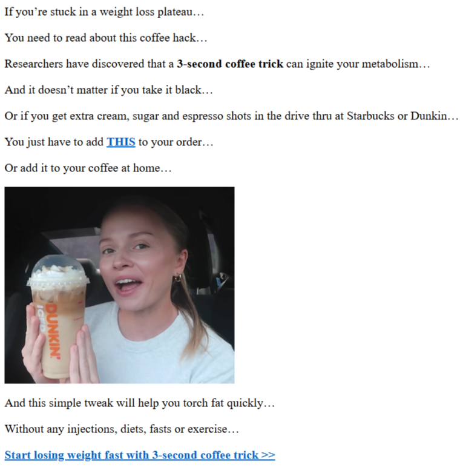Click the injections, diets, fasts sentence
Screen dimensions: 463x476
click(122, 429)
